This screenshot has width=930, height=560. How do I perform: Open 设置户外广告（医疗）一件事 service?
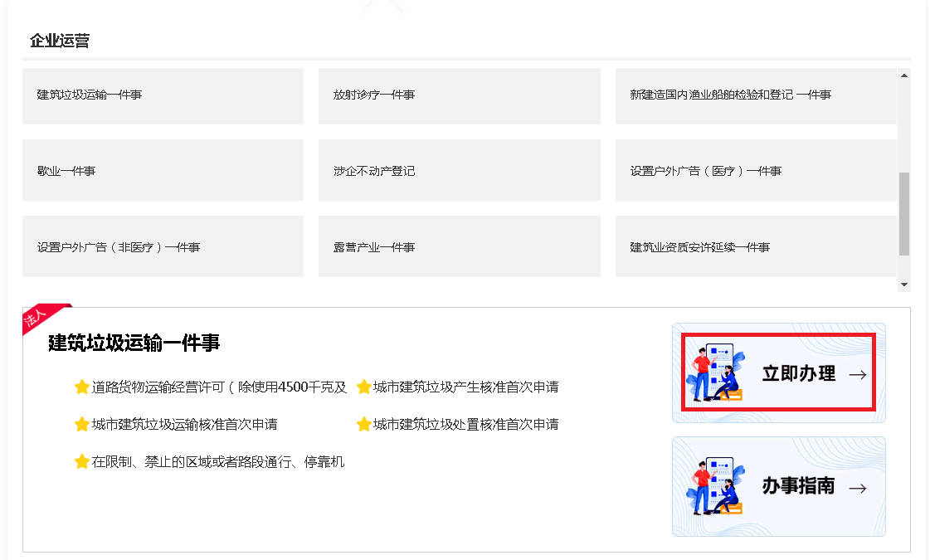pyautogui.click(x=757, y=170)
